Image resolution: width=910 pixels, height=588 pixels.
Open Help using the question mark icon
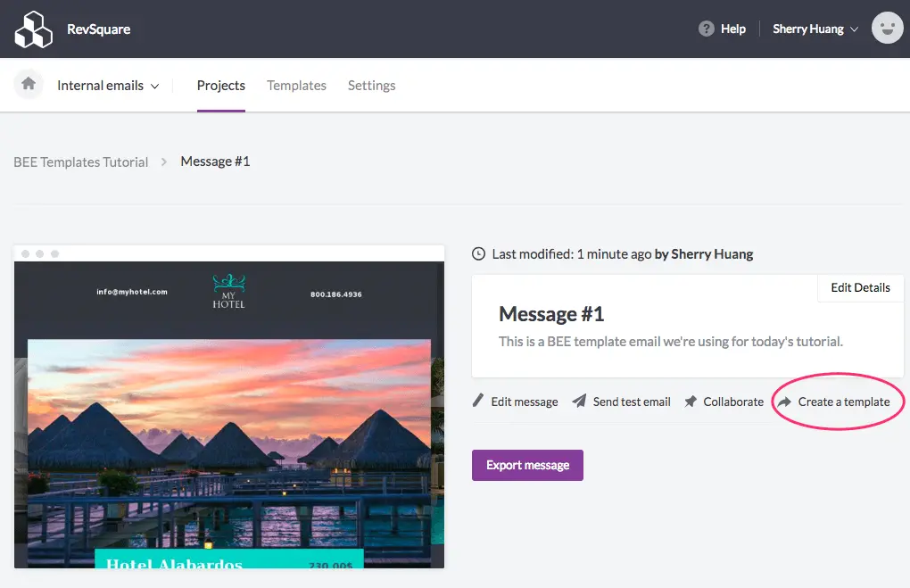[x=706, y=28]
